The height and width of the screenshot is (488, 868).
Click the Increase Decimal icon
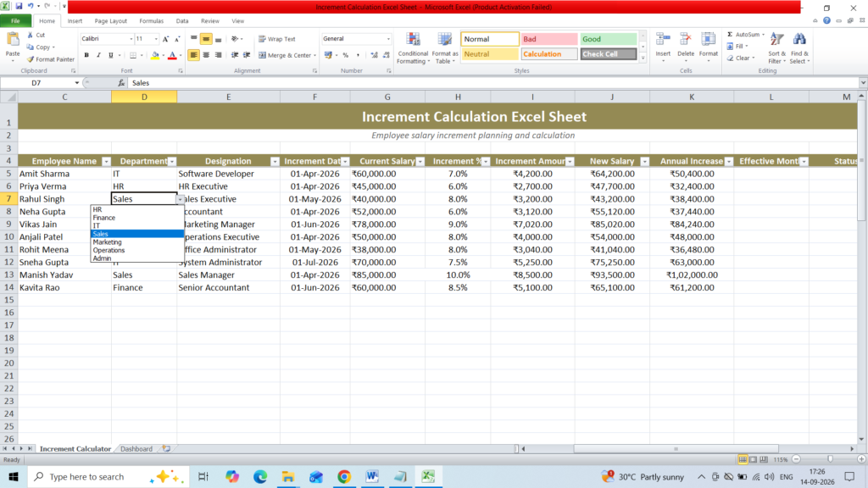374,55
